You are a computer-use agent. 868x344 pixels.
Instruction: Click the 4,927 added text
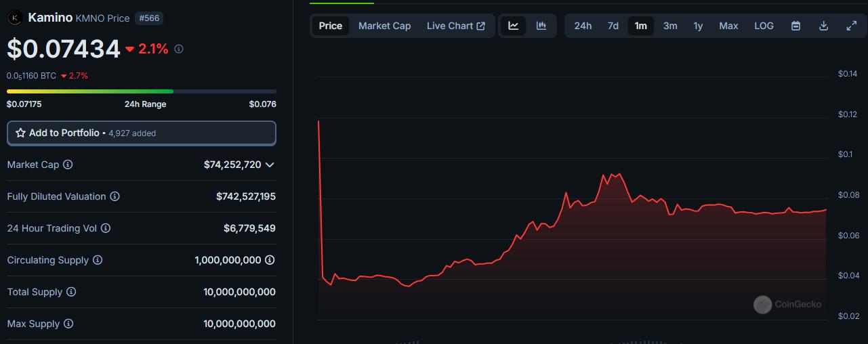(x=132, y=133)
